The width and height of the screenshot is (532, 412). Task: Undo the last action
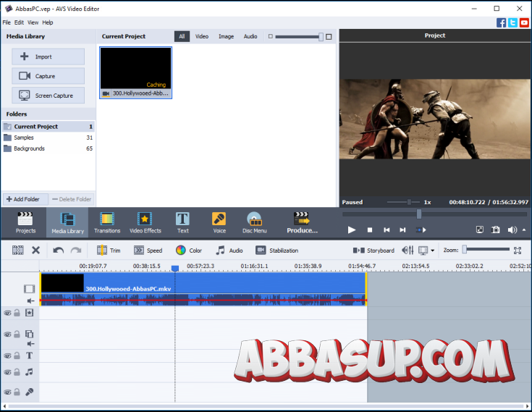[x=59, y=251]
